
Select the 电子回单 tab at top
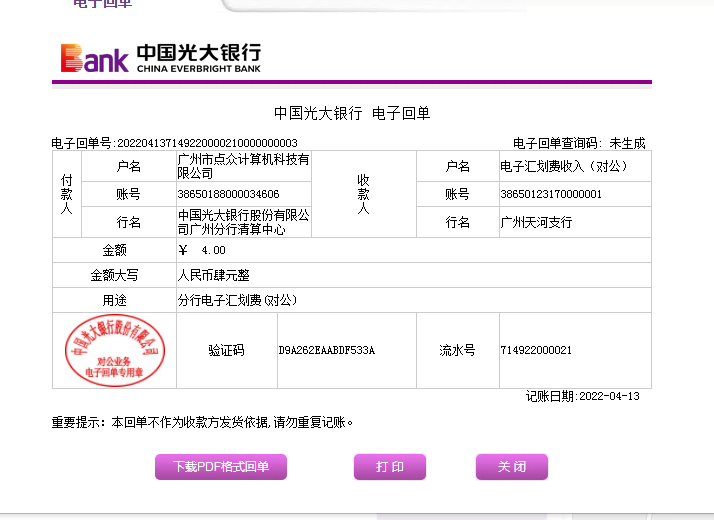click(x=102, y=4)
